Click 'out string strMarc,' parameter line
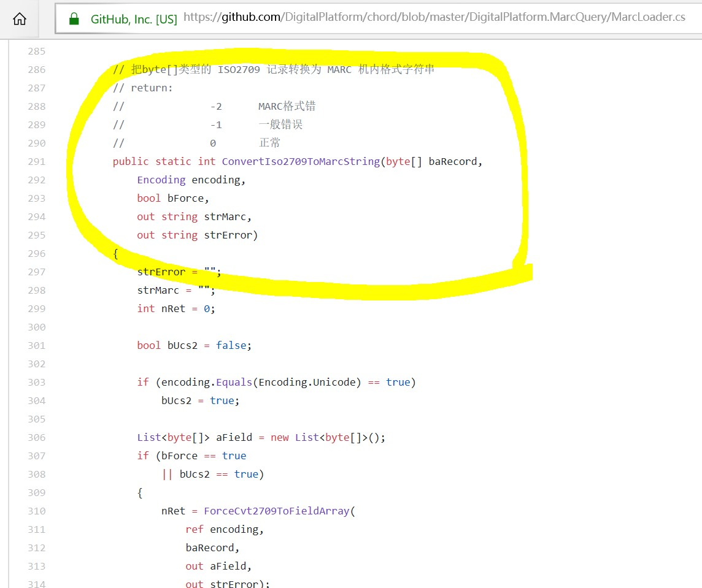This screenshot has width=702, height=588. point(195,216)
